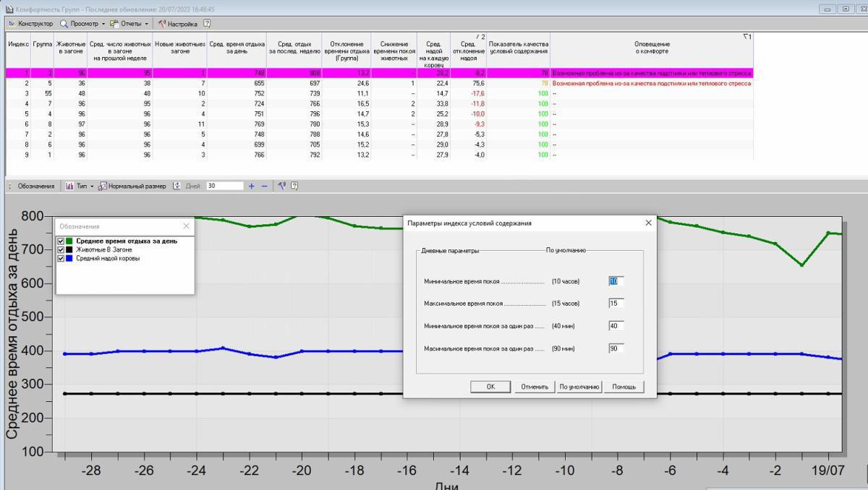Click refresh icon before Дней field

click(176, 186)
